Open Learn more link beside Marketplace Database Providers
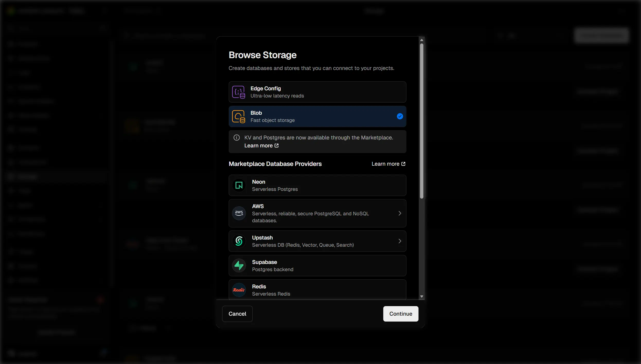The height and width of the screenshot is (364, 641). point(388,164)
